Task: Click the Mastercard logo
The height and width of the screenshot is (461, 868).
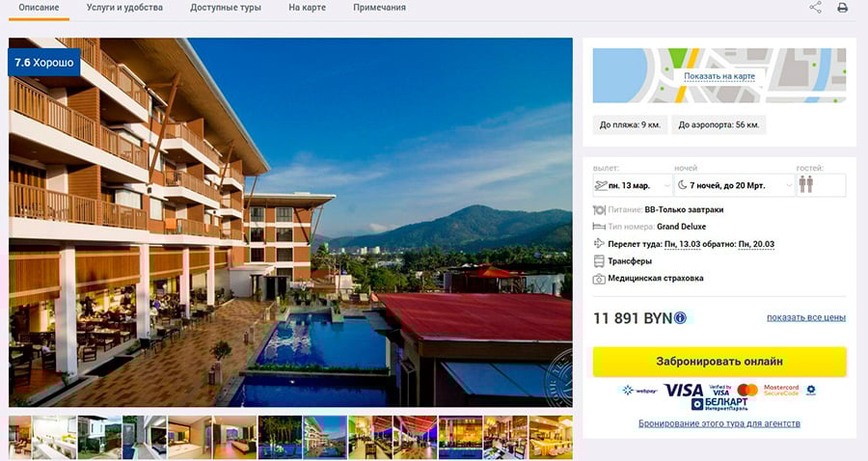Action: (x=747, y=390)
